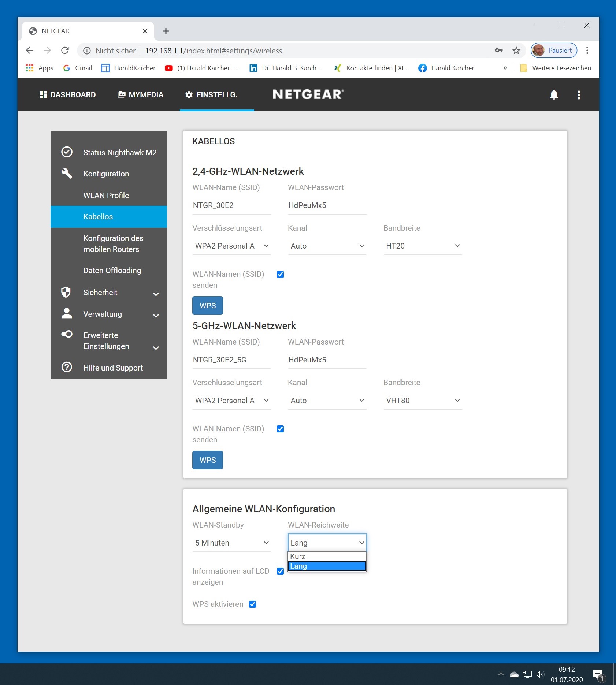The image size is (616, 685).
Task: Click the saved passwords key icon
Action: point(498,51)
